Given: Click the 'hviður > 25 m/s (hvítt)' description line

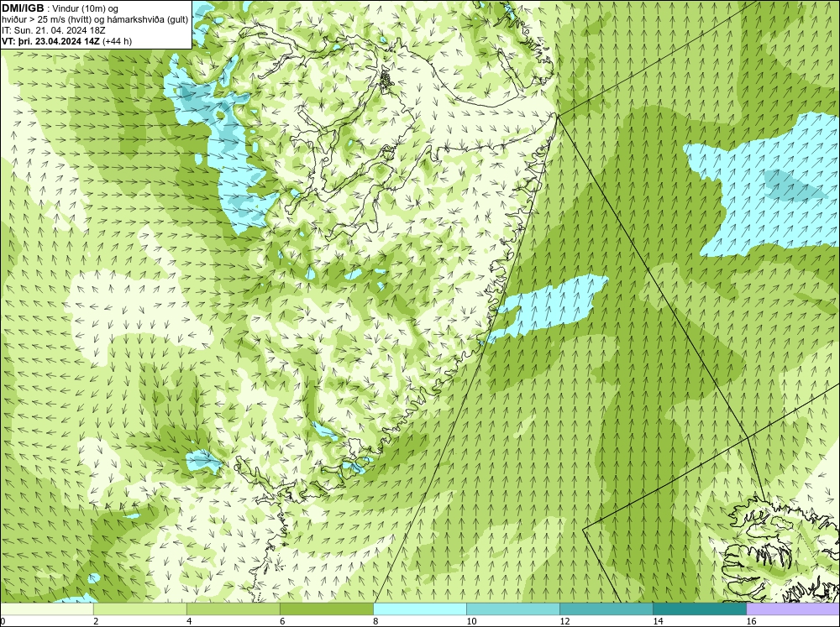Looking at the screenshot, I should tap(96, 20).
